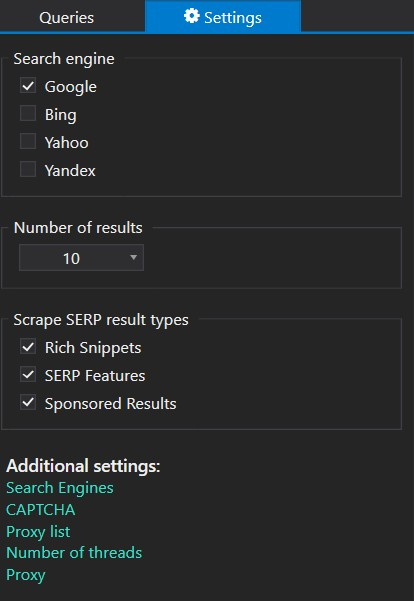This screenshot has height=601, width=414.
Task: Open the Search Engines additional settings link
Action: pyautogui.click(x=60, y=488)
